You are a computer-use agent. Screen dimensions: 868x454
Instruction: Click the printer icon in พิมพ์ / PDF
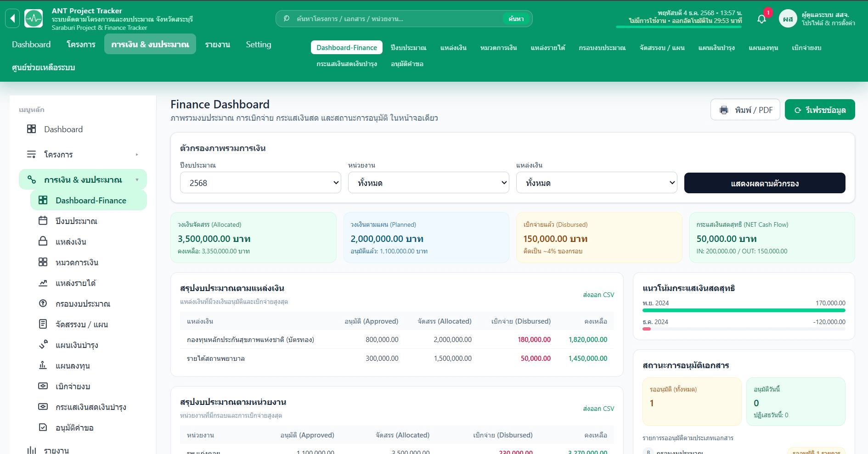[x=724, y=110]
